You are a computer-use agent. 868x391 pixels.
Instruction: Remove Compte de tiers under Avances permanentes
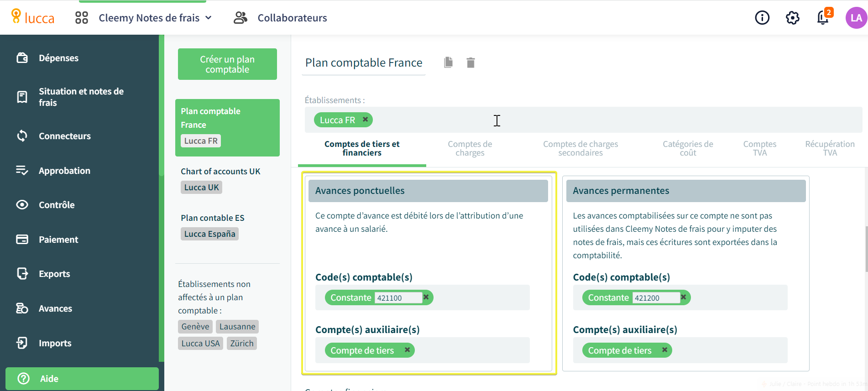[x=664, y=350]
